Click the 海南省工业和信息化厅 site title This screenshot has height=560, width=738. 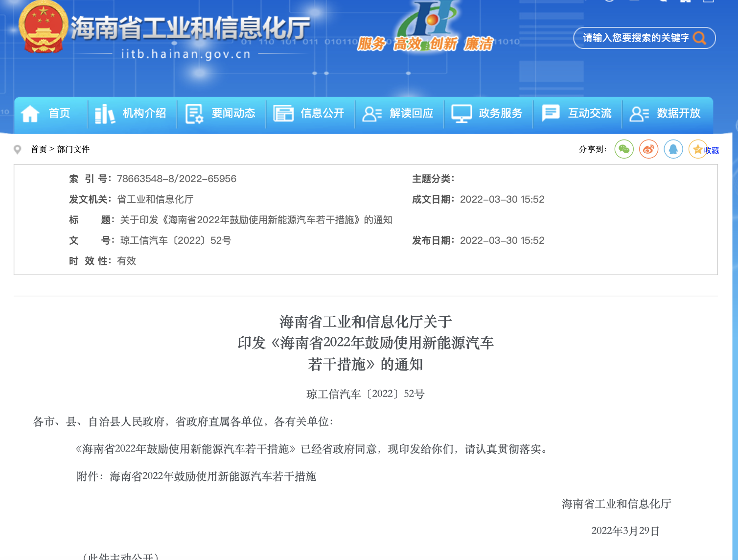191,28
